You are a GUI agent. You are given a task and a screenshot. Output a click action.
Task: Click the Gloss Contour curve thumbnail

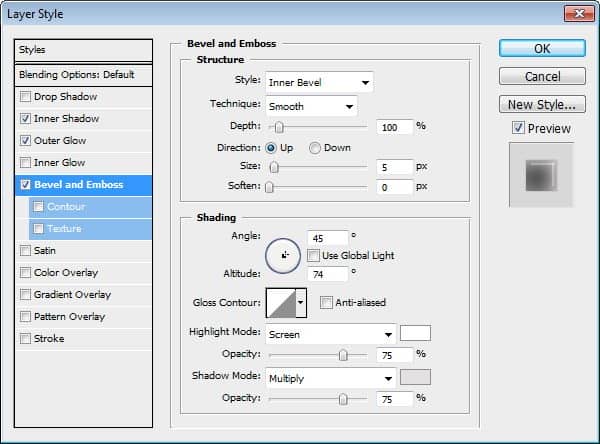281,303
